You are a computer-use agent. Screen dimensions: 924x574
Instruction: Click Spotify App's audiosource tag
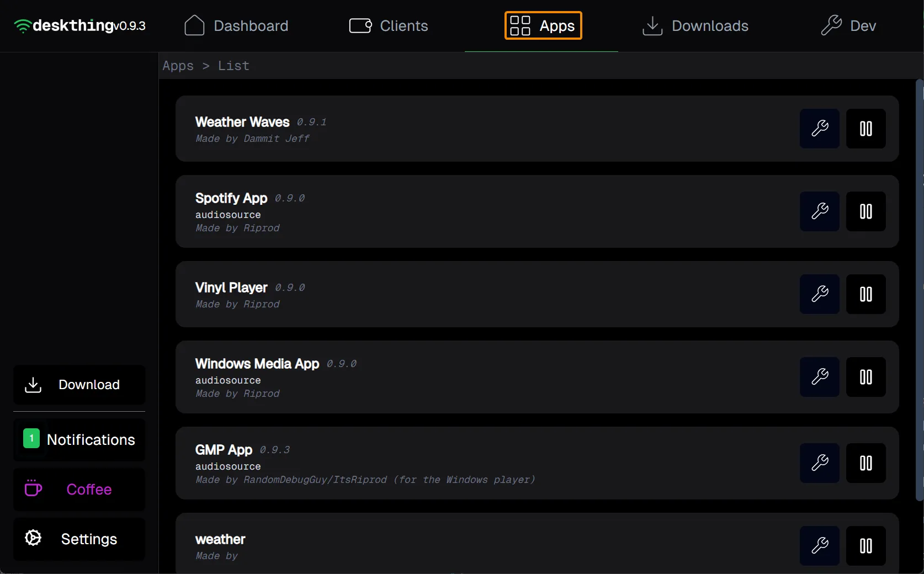click(x=228, y=215)
